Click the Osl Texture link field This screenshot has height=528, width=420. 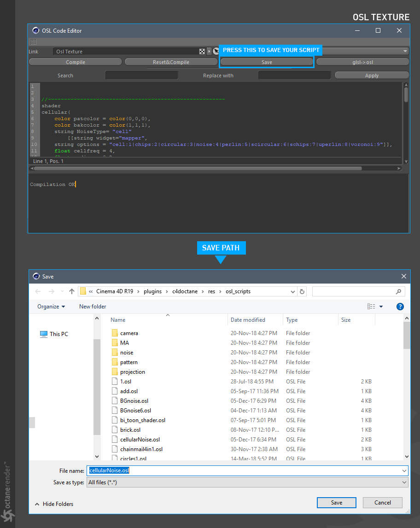pyautogui.click(x=126, y=52)
